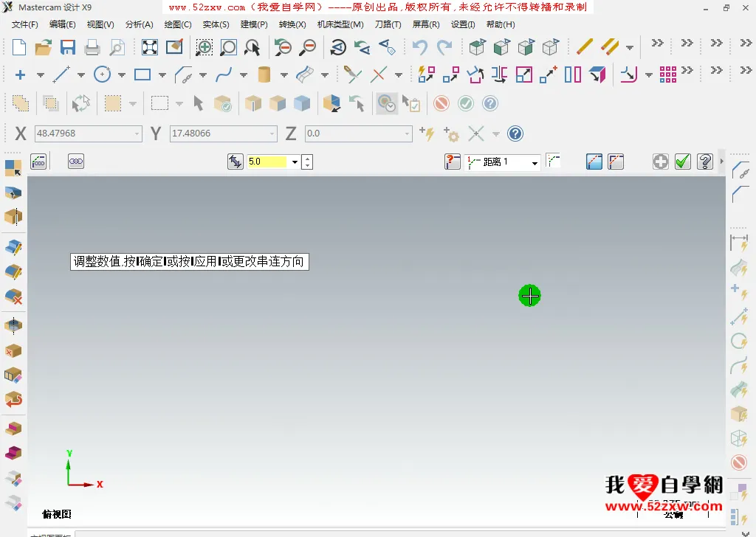This screenshot has height=537, width=756.
Task: Select the Fit to screen icon
Action: point(150,48)
